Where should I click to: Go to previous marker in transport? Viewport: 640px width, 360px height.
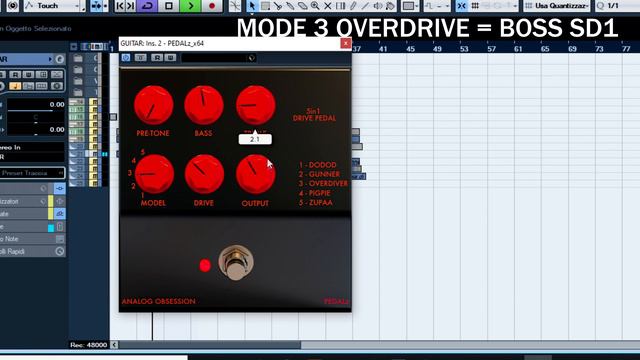click(x=120, y=6)
